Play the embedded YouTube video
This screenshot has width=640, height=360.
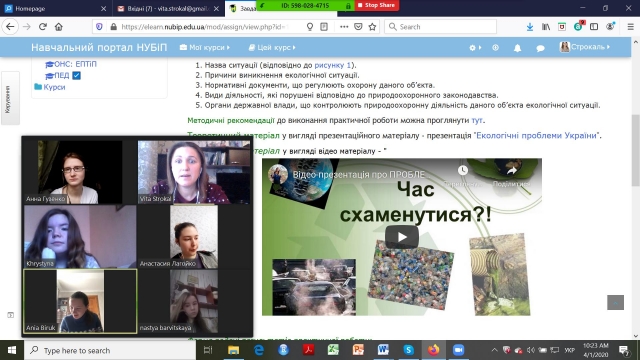402,237
